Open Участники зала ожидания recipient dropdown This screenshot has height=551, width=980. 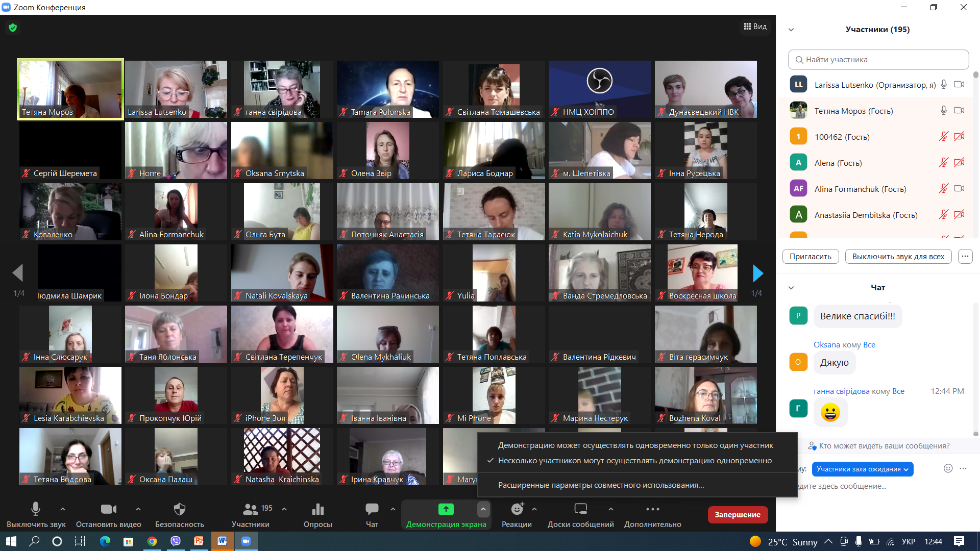point(863,469)
